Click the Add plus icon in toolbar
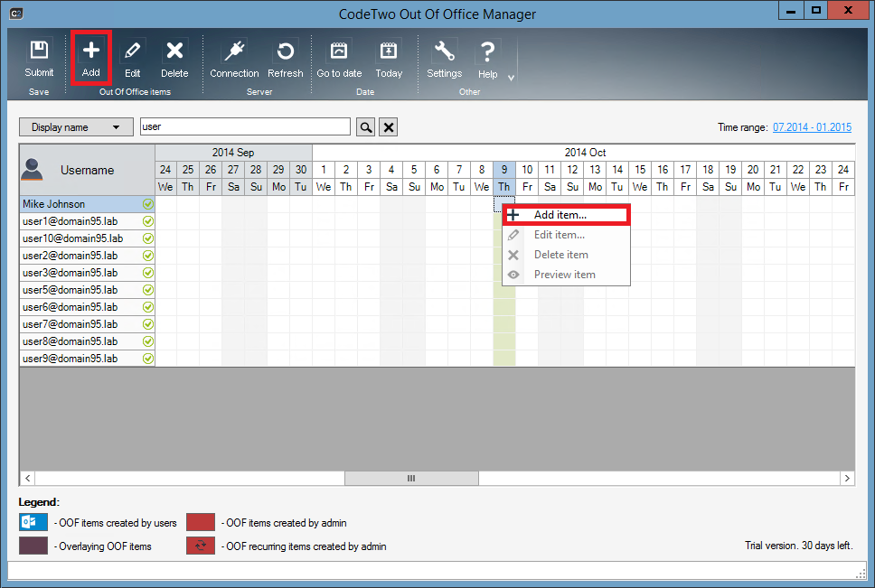 coord(91,51)
